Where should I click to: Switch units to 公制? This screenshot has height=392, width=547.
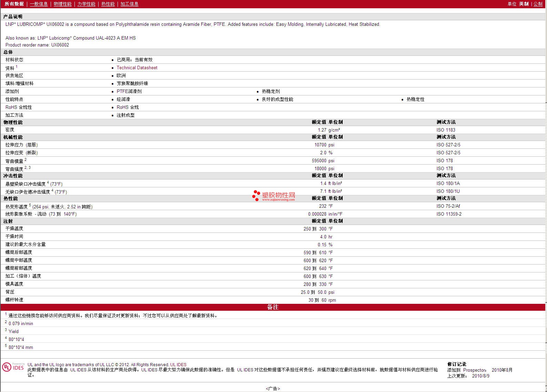click(538, 4)
